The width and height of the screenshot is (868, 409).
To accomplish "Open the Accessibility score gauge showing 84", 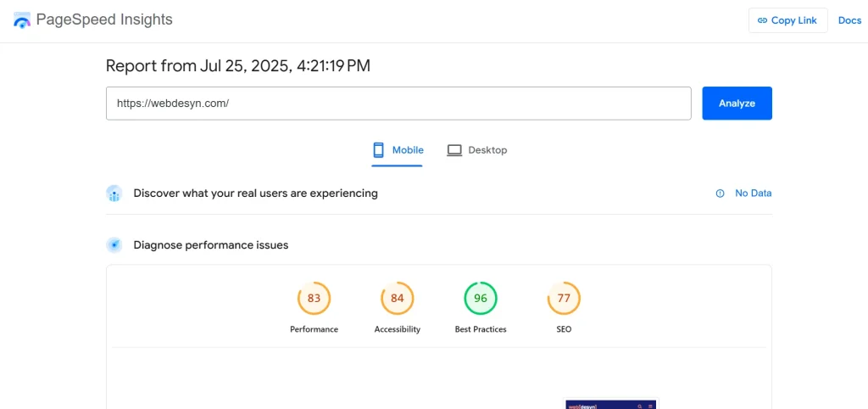I will point(397,299).
